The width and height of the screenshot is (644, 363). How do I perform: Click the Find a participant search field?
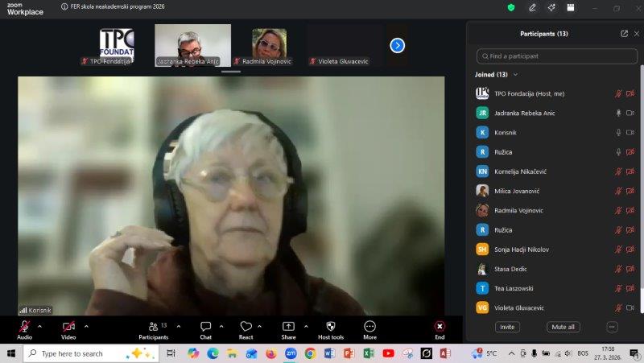[x=555, y=56]
